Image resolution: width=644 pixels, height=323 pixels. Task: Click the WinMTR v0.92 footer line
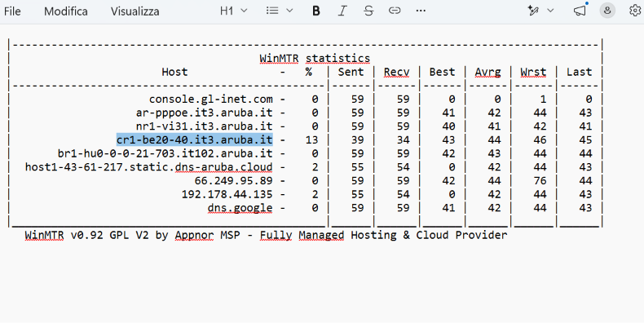(266, 236)
